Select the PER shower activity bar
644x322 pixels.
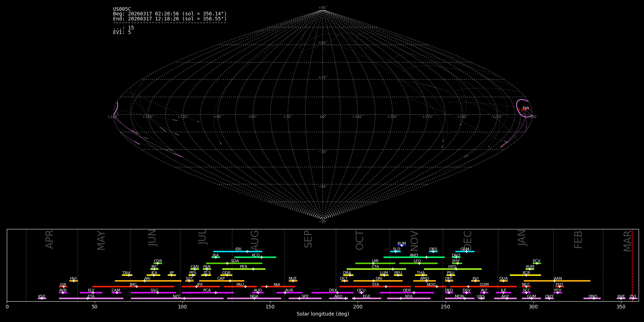click(x=244, y=269)
